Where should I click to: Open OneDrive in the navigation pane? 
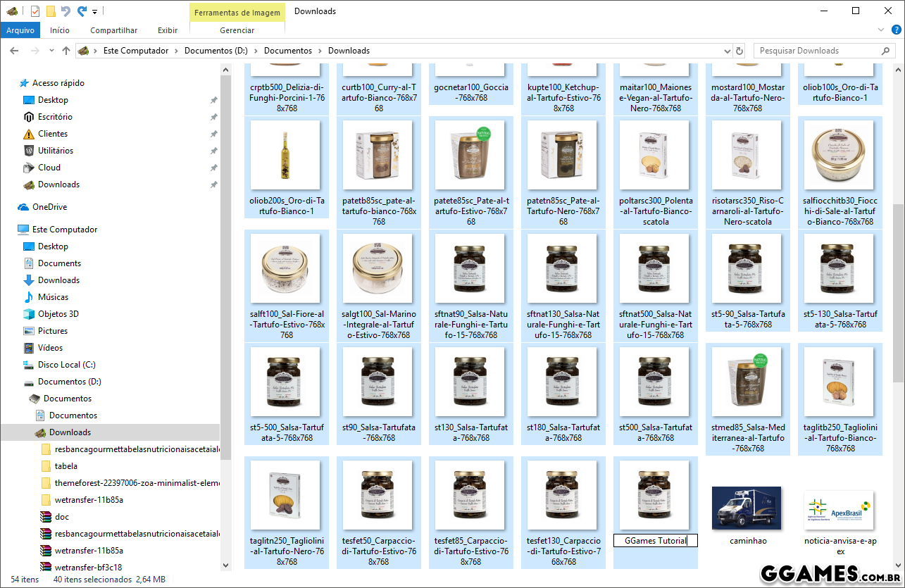pos(49,207)
